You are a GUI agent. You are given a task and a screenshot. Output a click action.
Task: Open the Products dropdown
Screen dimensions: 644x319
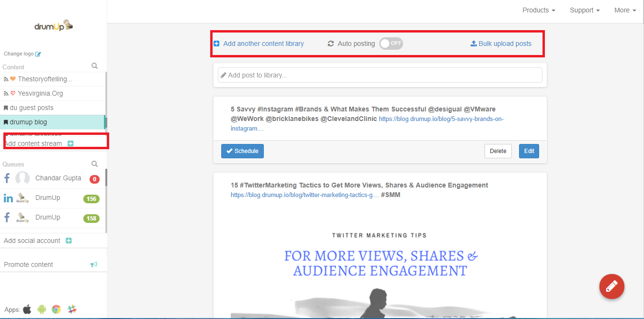[539, 10]
